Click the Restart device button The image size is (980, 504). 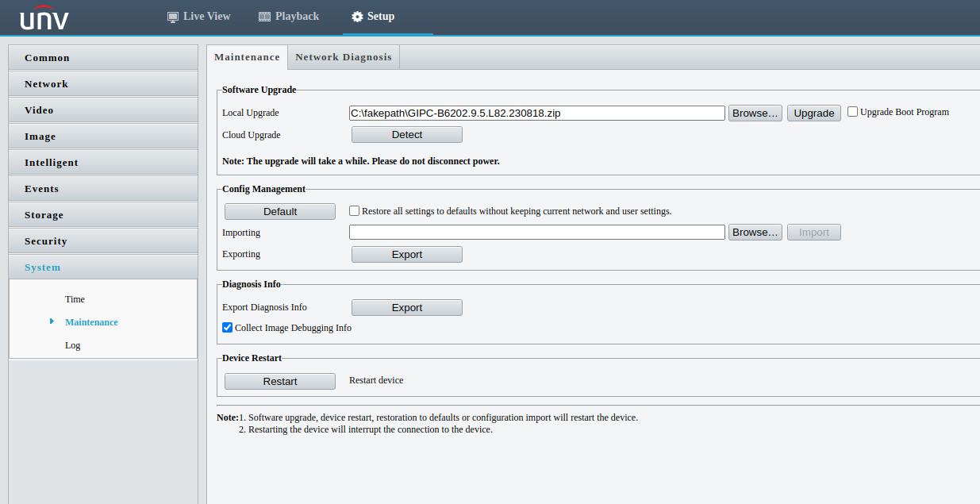coord(280,382)
